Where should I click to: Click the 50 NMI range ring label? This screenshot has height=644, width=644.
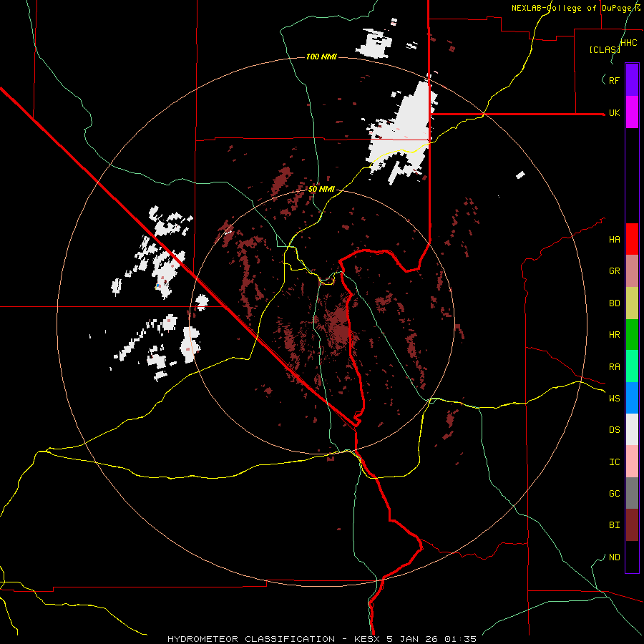(x=321, y=189)
